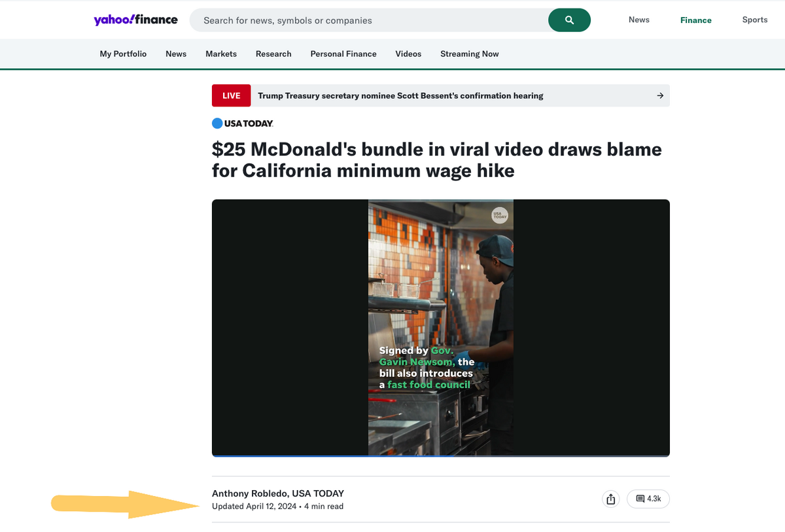Open the top Finance link

[695, 20]
